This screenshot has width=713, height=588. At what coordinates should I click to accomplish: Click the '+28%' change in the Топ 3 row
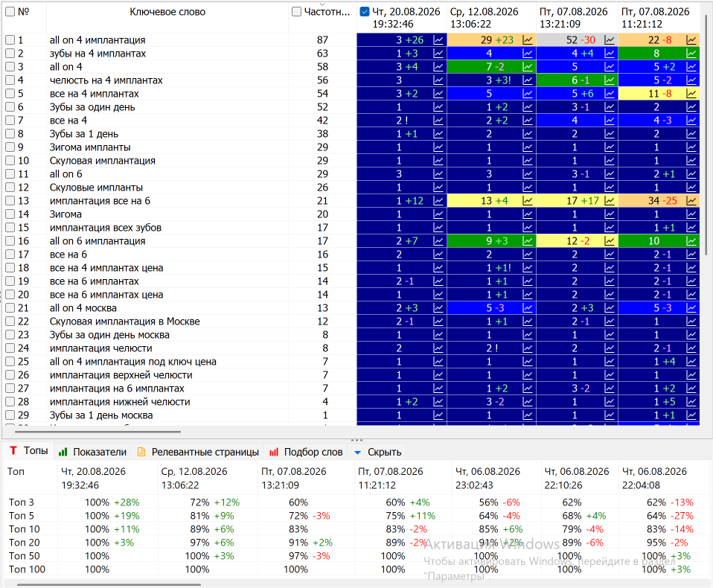point(127,502)
